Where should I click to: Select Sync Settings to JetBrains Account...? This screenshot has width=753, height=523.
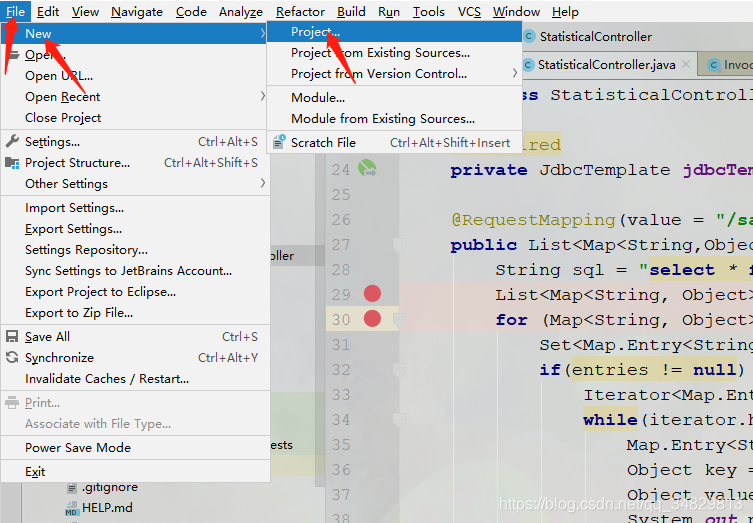tap(134, 271)
